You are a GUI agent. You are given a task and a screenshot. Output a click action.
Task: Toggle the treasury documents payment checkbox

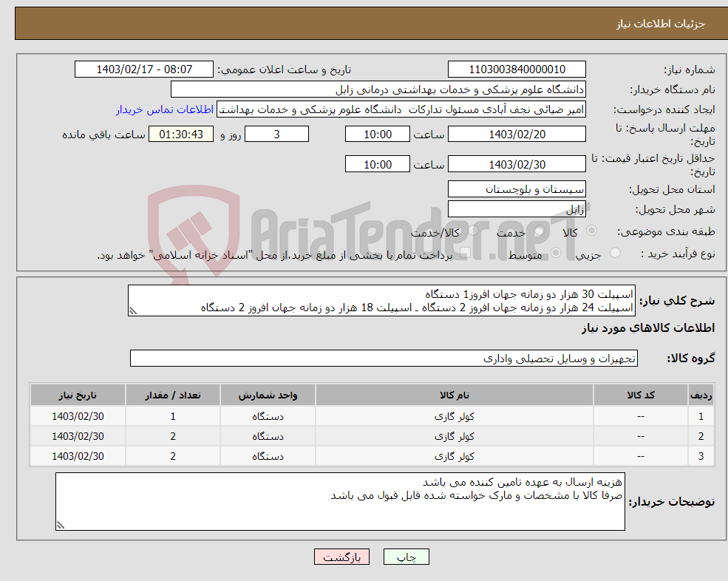pos(465,253)
